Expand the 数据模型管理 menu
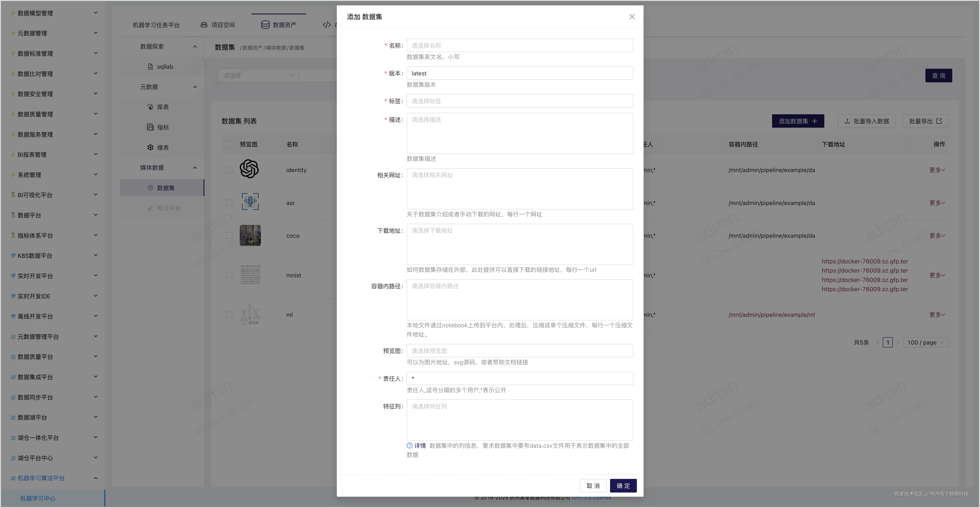 [96, 13]
